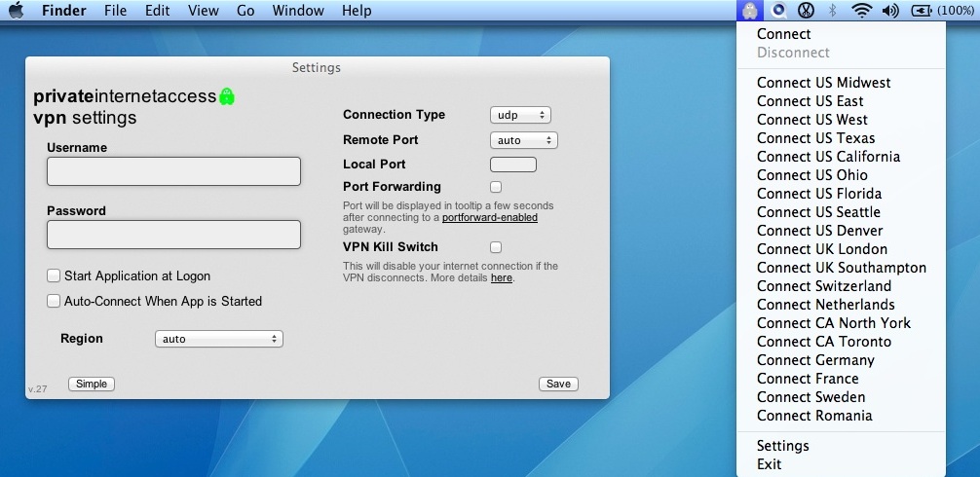Click the Private Internet Access menu bar icon
Image resolution: width=980 pixels, height=477 pixels.
click(748, 11)
